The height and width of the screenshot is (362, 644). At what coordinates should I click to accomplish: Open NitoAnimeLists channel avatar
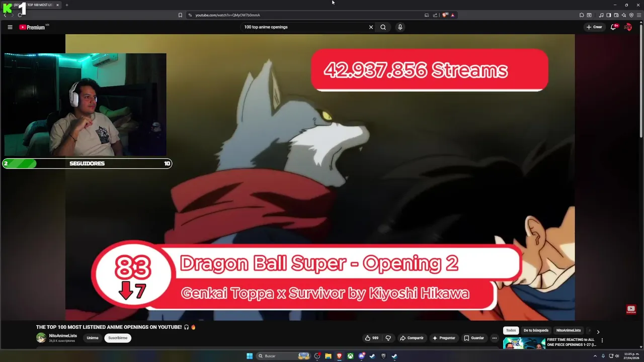[x=41, y=338]
